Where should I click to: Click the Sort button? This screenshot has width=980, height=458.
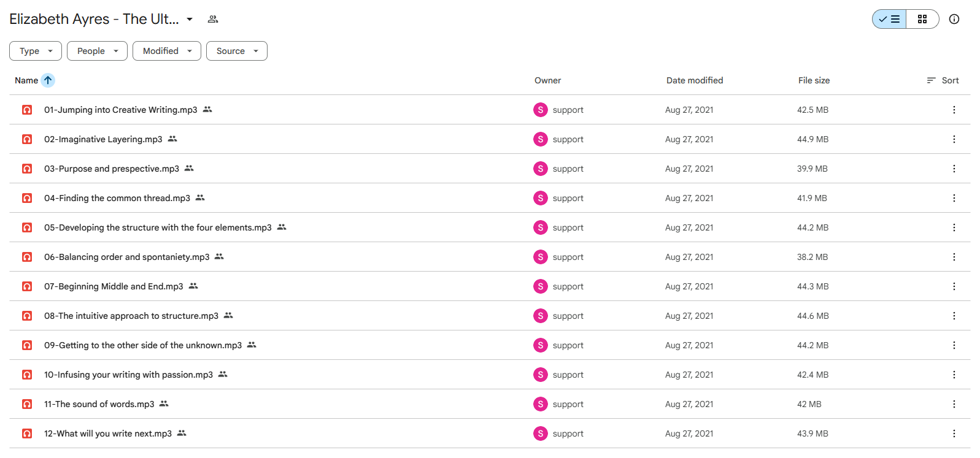click(943, 80)
